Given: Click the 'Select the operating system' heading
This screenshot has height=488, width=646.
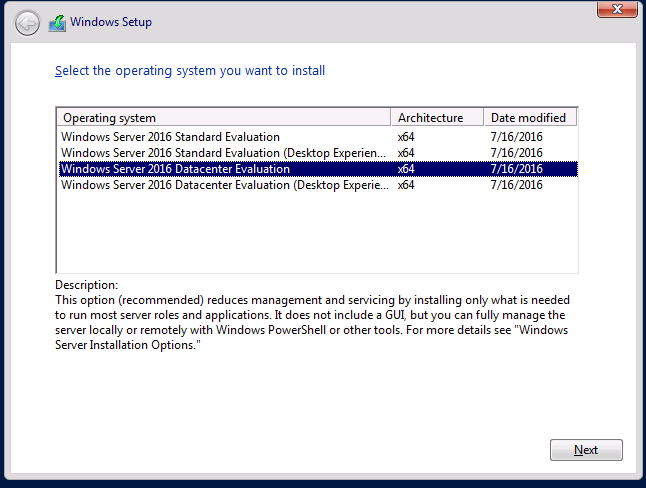Looking at the screenshot, I should [190, 71].
